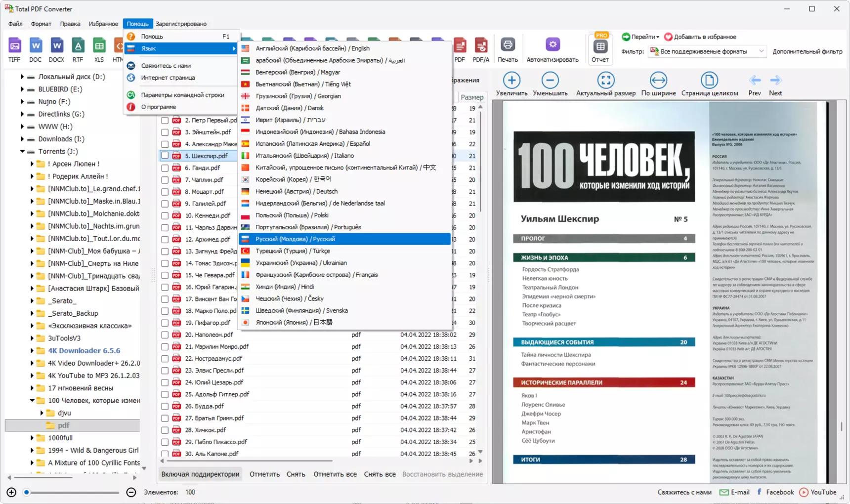Convert to TIFF format icon
Screen dimensions: 850x504
point(14,49)
